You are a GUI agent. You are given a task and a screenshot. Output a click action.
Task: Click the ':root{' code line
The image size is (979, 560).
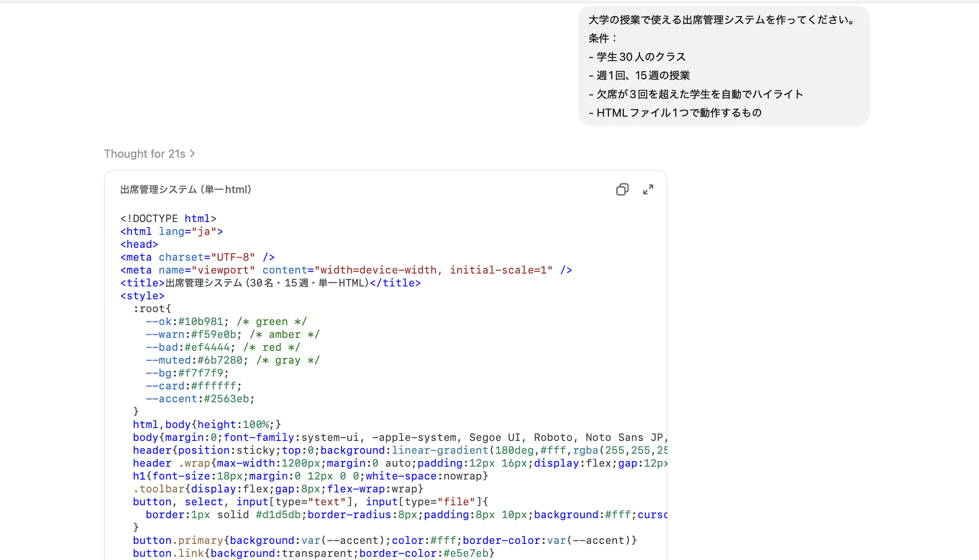[152, 309]
